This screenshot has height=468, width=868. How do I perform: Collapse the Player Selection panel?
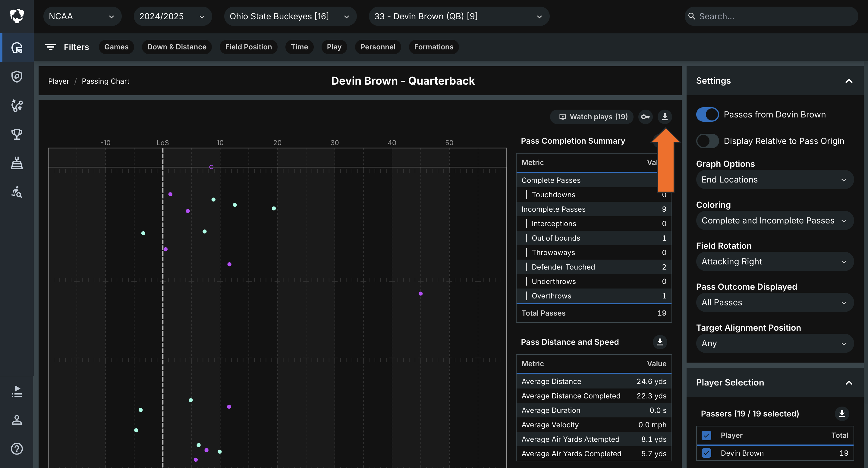[x=849, y=383]
